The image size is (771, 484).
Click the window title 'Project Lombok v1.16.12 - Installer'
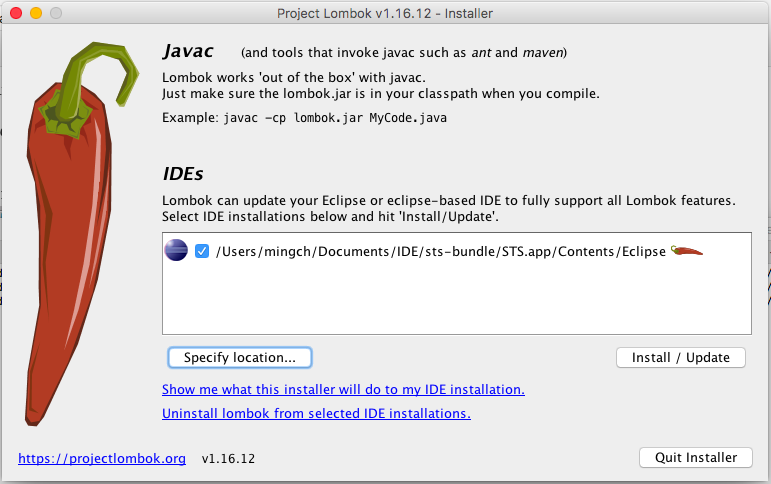click(x=385, y=13)
